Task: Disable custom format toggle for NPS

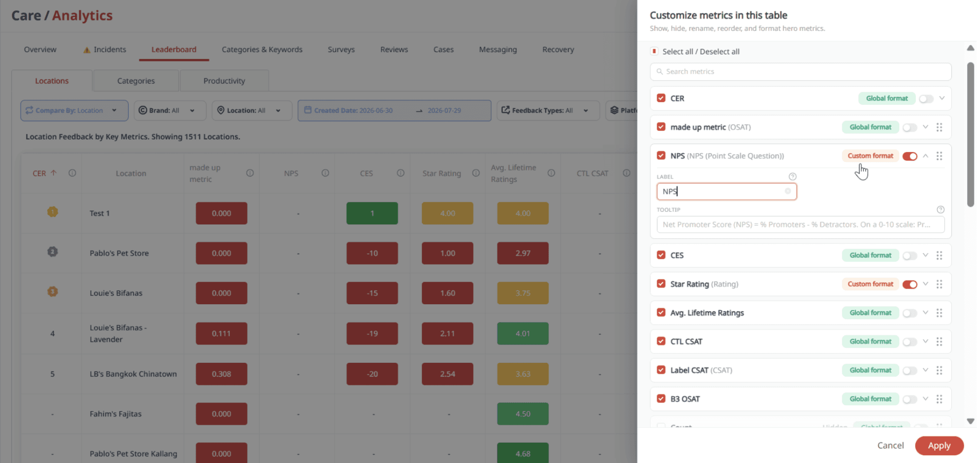Action: [910, 156]
